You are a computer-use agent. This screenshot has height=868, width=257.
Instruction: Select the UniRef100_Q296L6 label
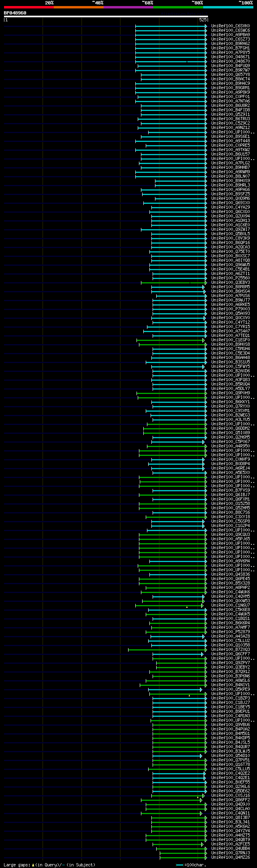click(230, 787)
